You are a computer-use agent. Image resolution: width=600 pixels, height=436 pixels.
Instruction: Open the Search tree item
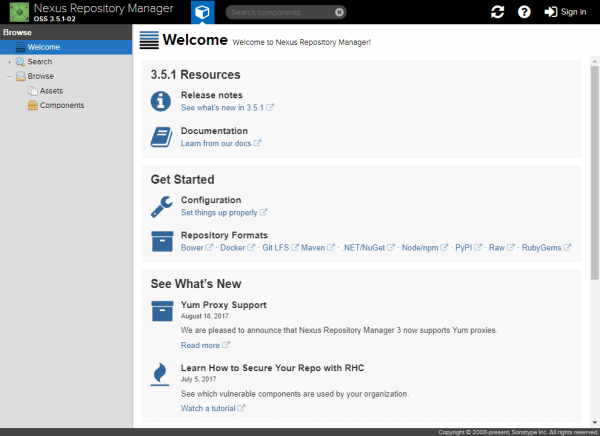[40, 62]
